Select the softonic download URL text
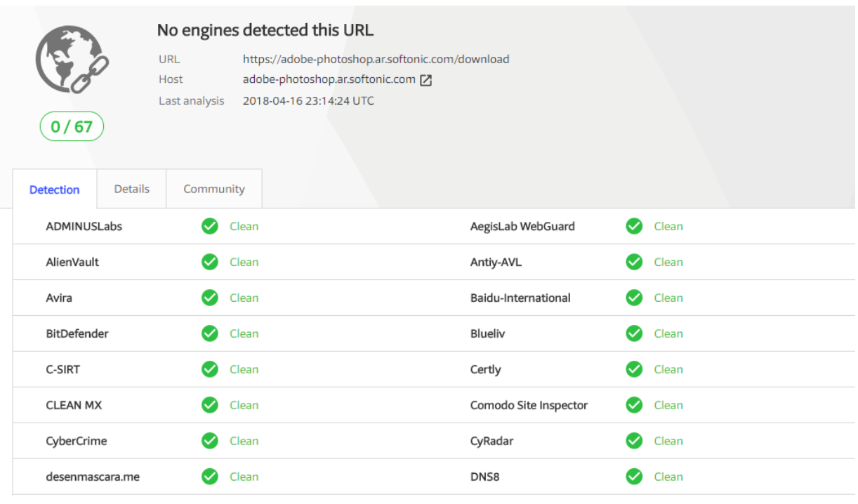Screen dimensions: 858x504 coord(376,59)
